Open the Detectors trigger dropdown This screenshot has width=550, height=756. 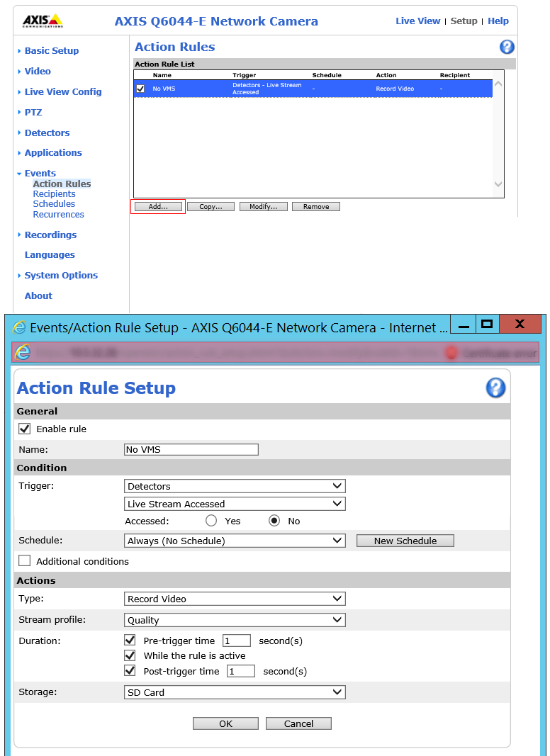[235, 486]
